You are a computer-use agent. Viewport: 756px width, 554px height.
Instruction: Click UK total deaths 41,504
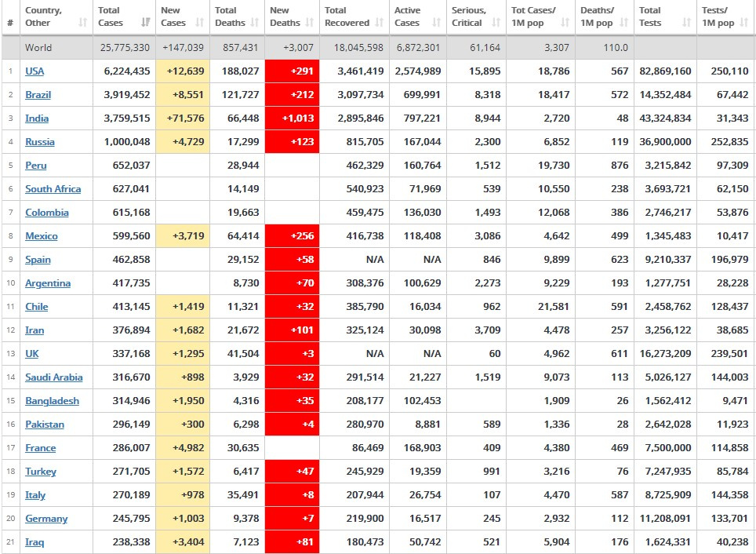(243, 354)
